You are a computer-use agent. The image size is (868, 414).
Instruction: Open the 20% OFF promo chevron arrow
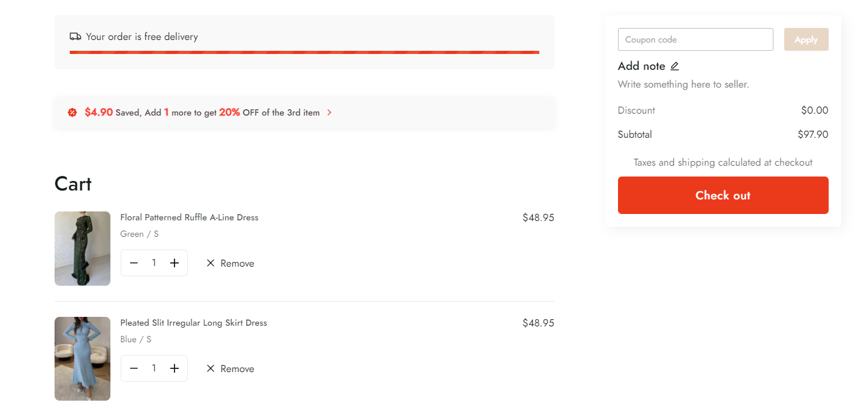[329, 112]
